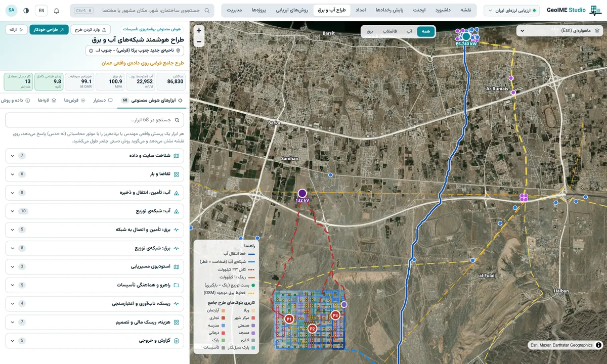Open the notifications bell

tap(56, 11)
